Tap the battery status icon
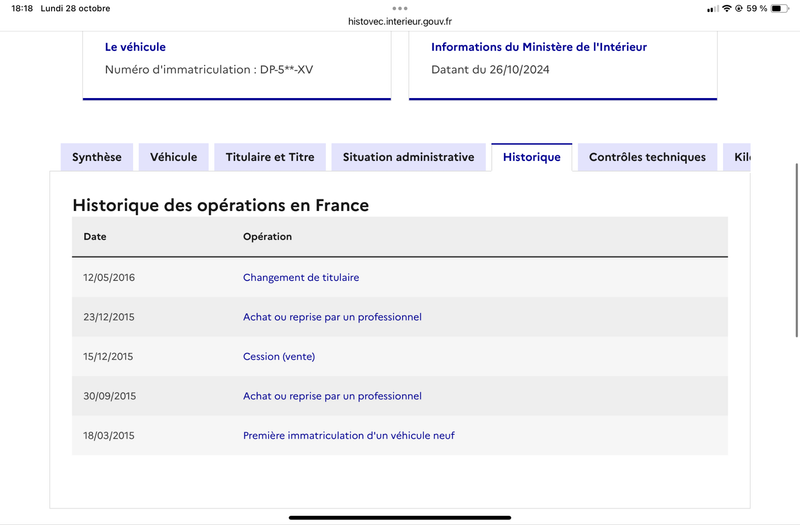The width and height of the screenshot is (800, 525). point(780,8)
